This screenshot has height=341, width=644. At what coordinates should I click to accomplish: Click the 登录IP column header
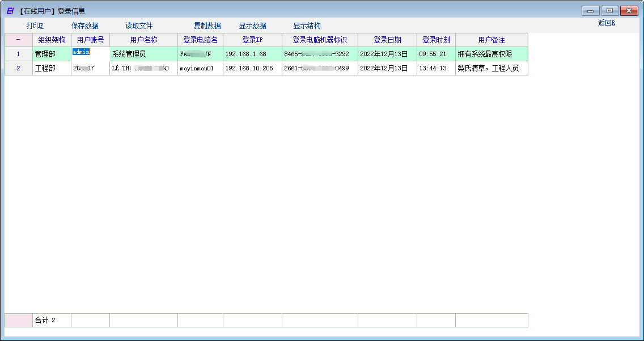click(x=252, y=40)
